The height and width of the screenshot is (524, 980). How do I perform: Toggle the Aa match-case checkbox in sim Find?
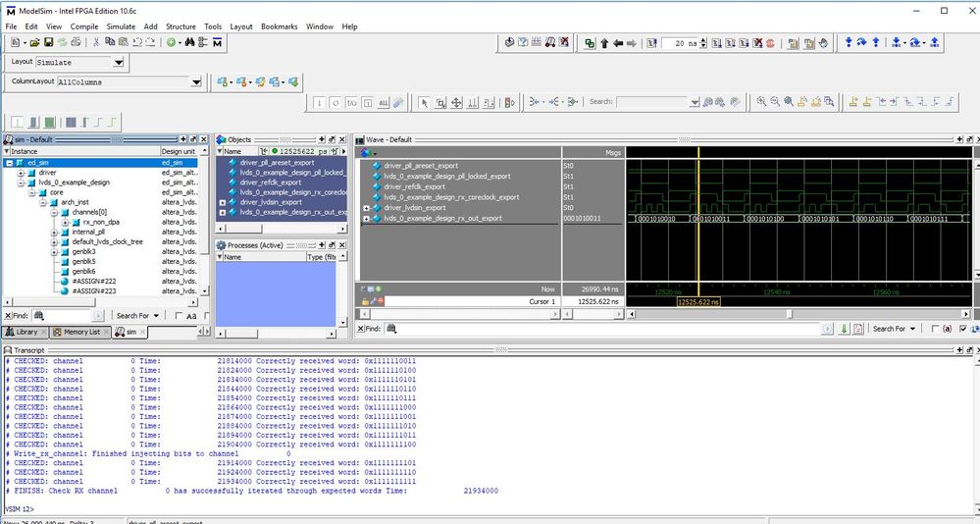click(180, 316)
